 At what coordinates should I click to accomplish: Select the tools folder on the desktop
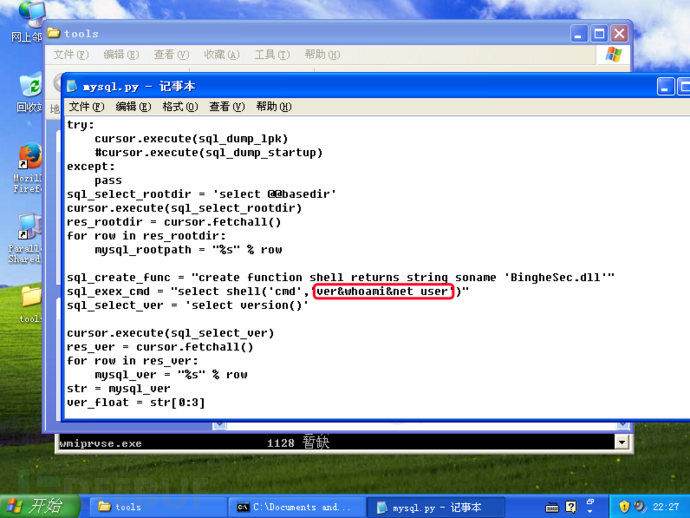click(31, 305)
